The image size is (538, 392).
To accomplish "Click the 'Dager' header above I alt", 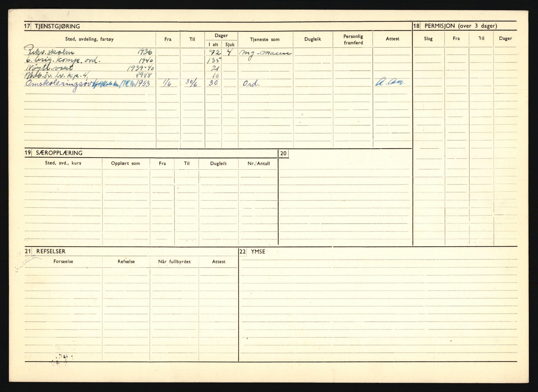I will [x=221, y=36].
